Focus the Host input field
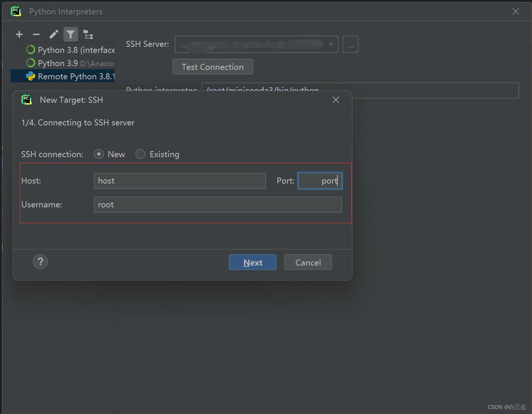The image size is (532, 414). tap(180, 181)
